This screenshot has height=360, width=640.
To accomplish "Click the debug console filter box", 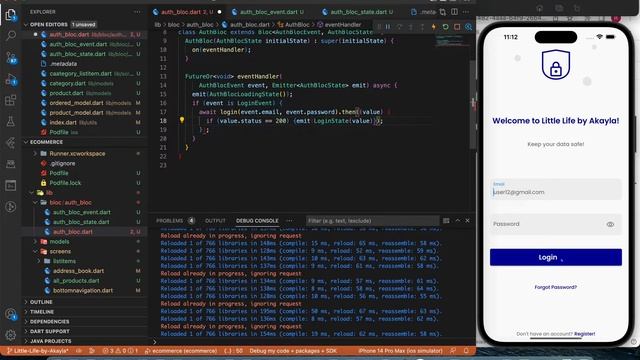I will (372, 221).
